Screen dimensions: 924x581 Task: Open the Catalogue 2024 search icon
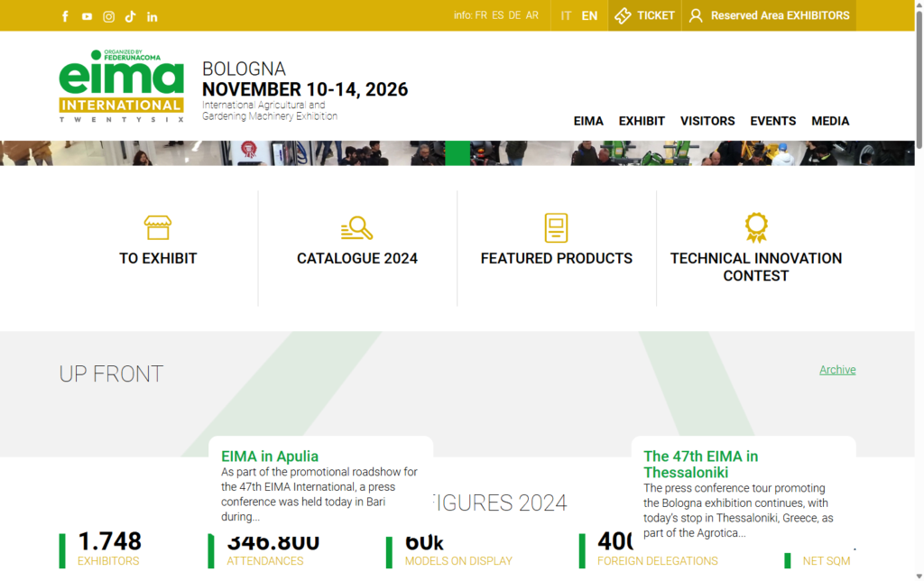click(x=357, y=227)
